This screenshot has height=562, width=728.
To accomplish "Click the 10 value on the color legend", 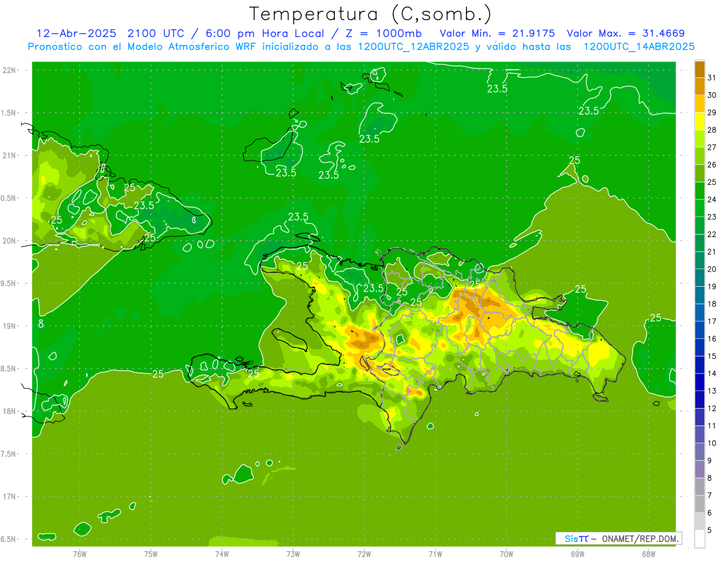I will pyautogui.click(x=712, y=443).
